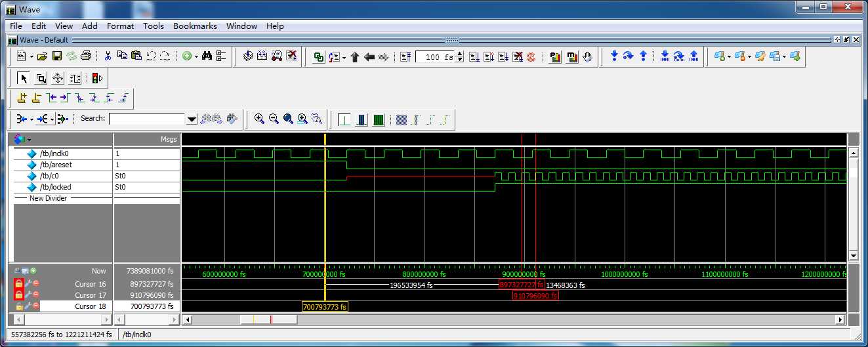Open the Add menu
868x347 pixels.
pyautogui.click(x=90, y=26)
